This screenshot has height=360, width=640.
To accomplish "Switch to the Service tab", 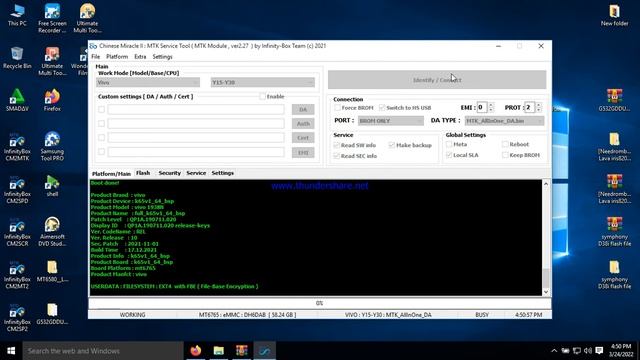I will (196, 173).
